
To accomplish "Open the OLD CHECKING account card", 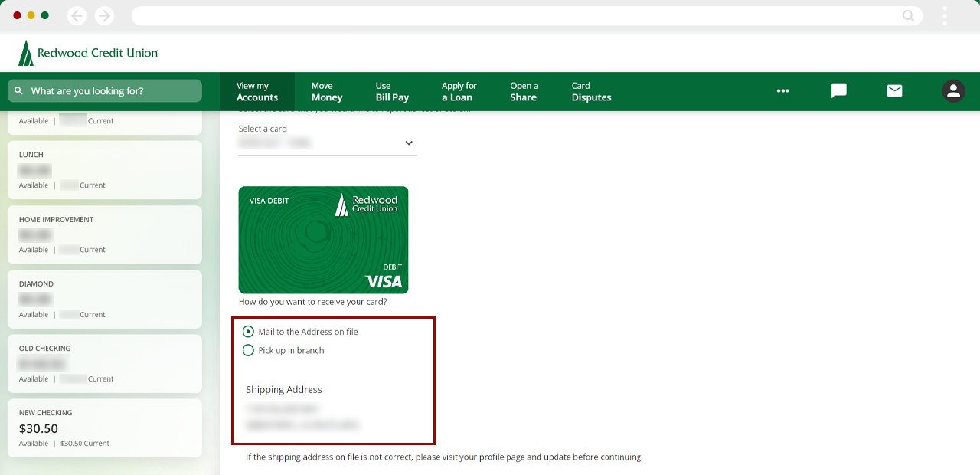I will tap(105, 363).
